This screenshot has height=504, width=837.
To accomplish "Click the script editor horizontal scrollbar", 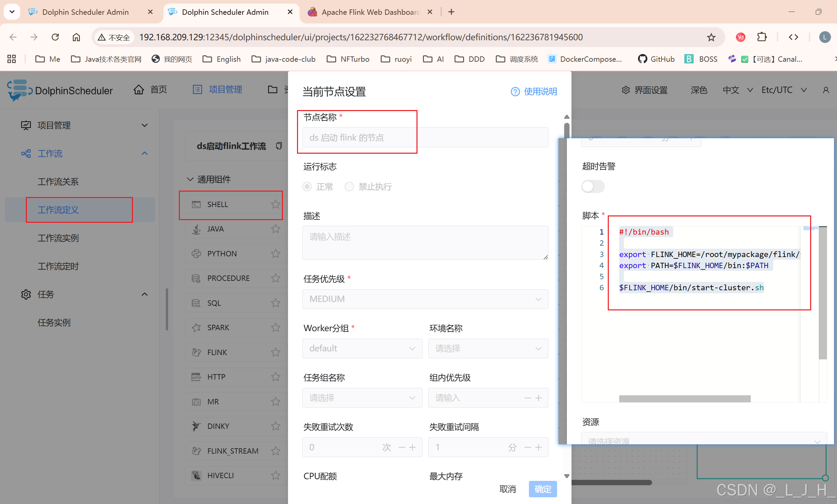I will point(685,399).
